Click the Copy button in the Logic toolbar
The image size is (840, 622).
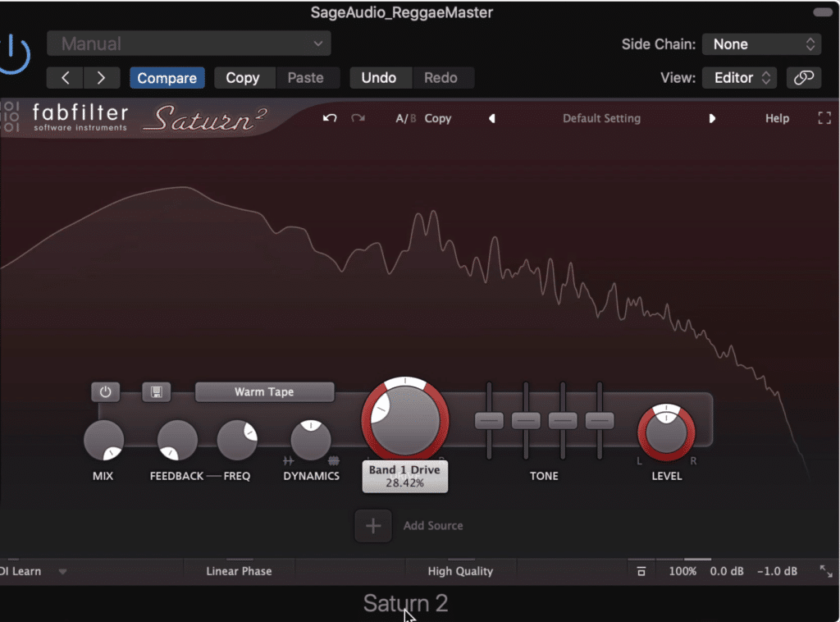(x=243, y=78)
